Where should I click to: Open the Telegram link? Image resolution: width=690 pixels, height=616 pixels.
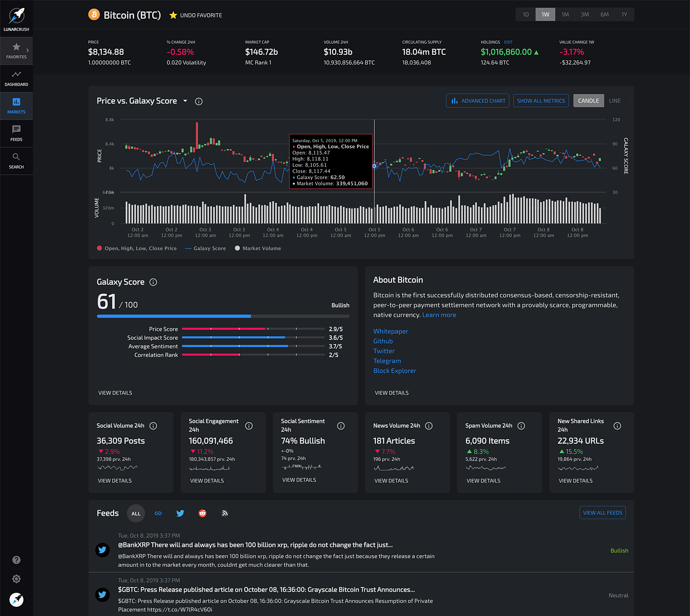click(387, 361)
